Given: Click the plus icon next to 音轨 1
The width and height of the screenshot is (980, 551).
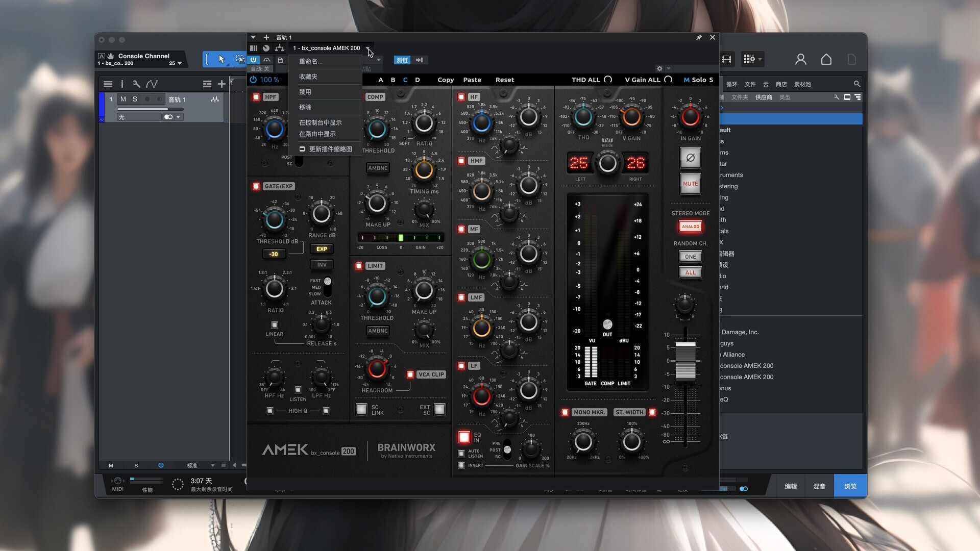Looking at the screenshot, I should pos(266,37).
